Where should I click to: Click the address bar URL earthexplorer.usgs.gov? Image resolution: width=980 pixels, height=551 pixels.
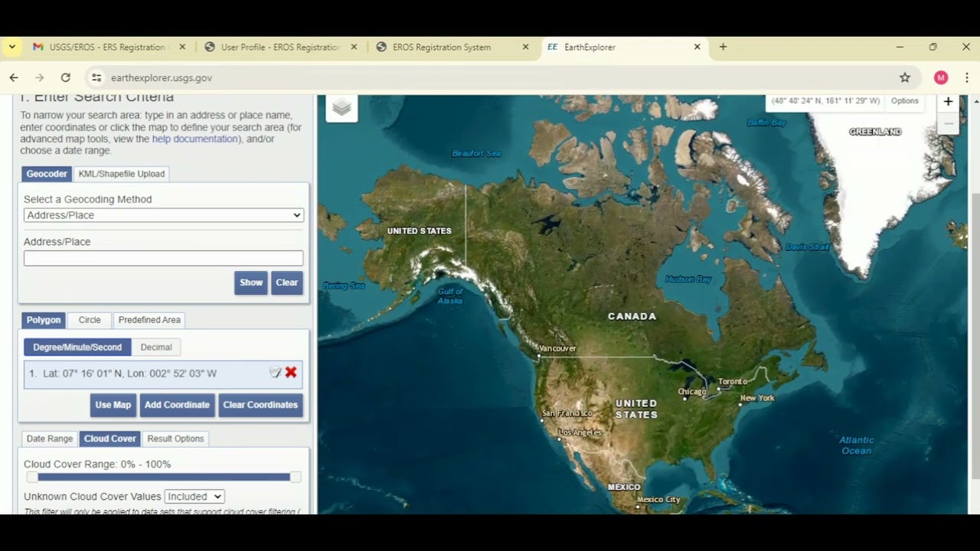tap(162, 77)
